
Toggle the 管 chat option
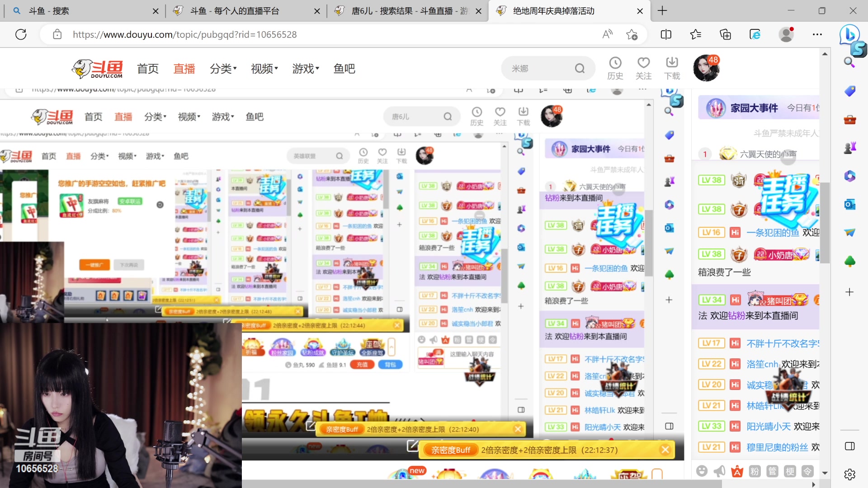pos(772,471)
